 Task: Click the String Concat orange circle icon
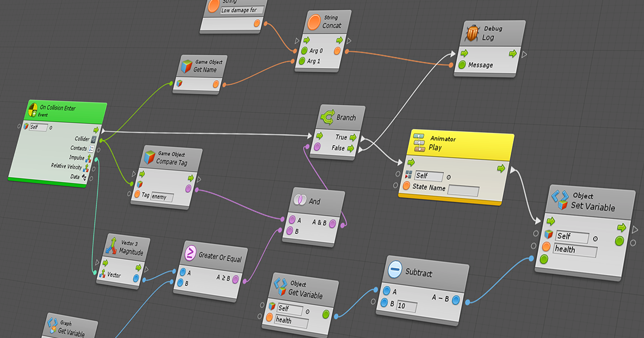(x=314, y=23)
